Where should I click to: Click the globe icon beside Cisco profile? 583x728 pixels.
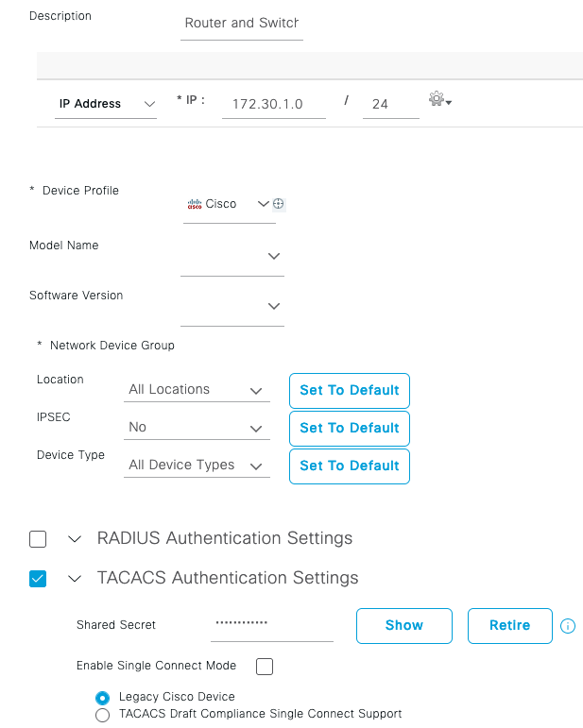point(279,204)
